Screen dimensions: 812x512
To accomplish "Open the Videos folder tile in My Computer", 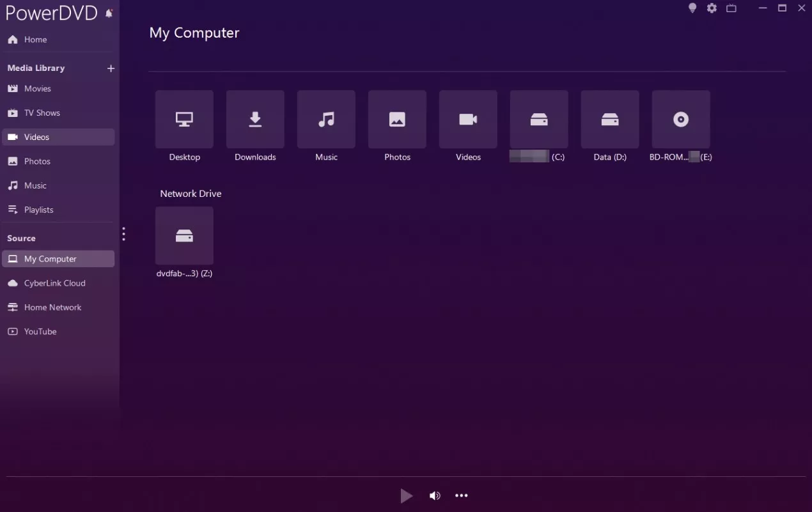I will [x=468, y=120].
